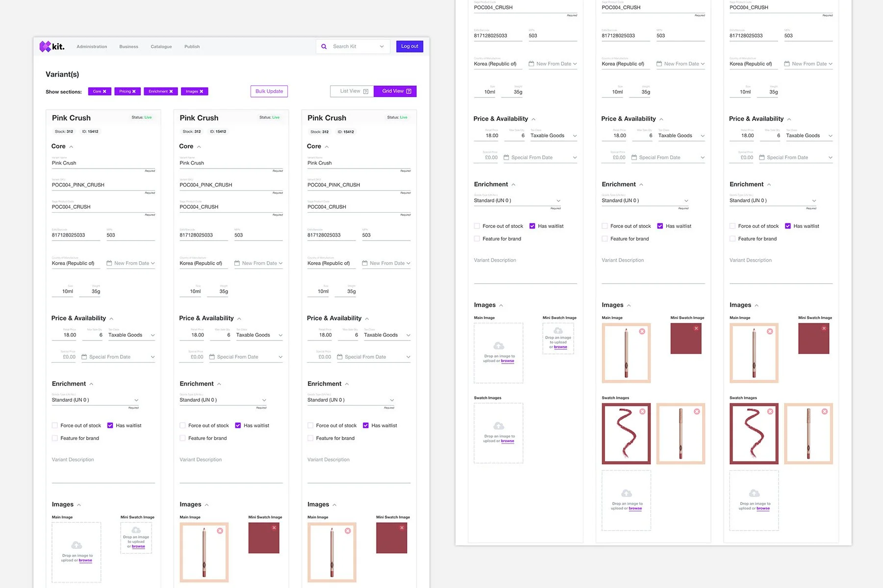
Task: Right panel: remove squiggle swatch in last column
Action: (770, 412)
